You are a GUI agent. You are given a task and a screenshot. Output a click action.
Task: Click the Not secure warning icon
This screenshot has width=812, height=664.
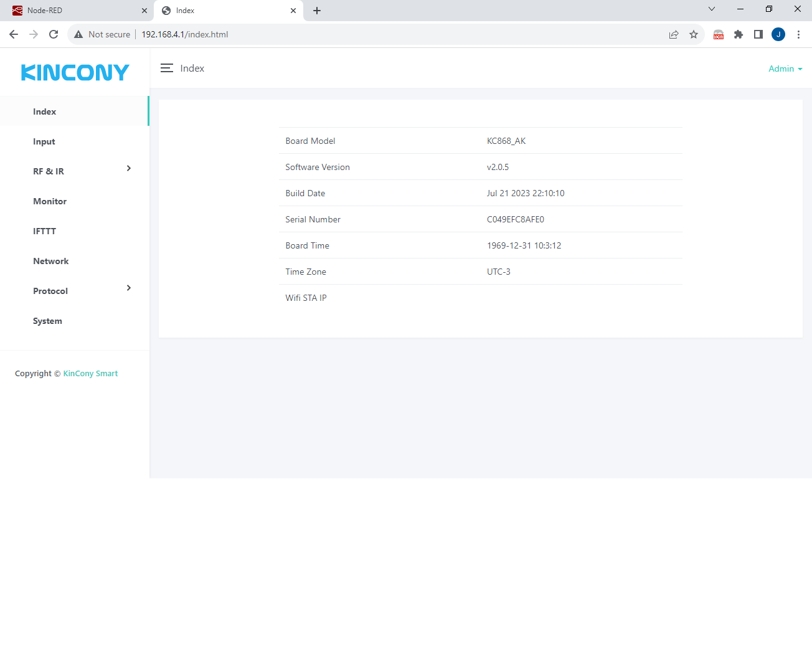pos(78,34)
